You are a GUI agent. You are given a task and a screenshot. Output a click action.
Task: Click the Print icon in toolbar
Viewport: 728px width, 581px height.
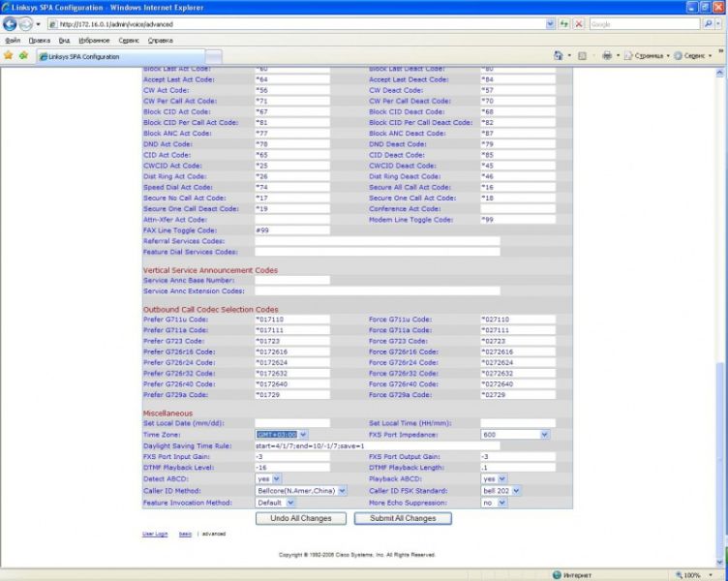(607, 56)
